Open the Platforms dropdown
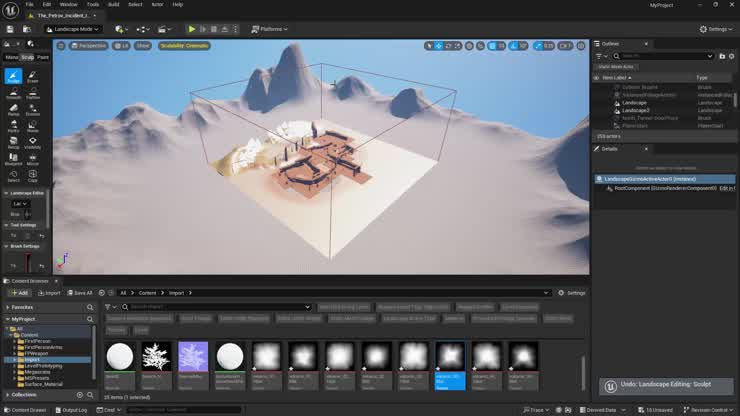 pos(269,29)
